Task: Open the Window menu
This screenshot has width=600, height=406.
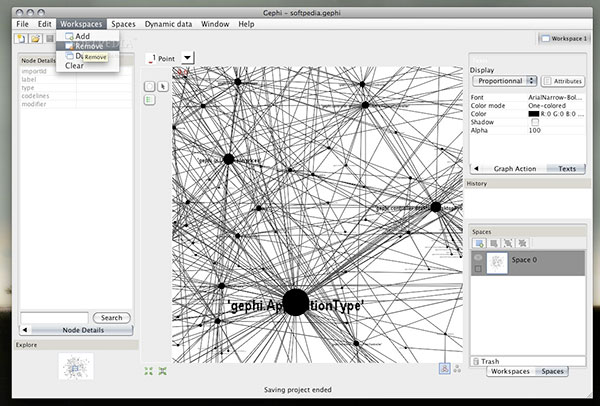Action: pyautogui.click(x=215, y=24)
